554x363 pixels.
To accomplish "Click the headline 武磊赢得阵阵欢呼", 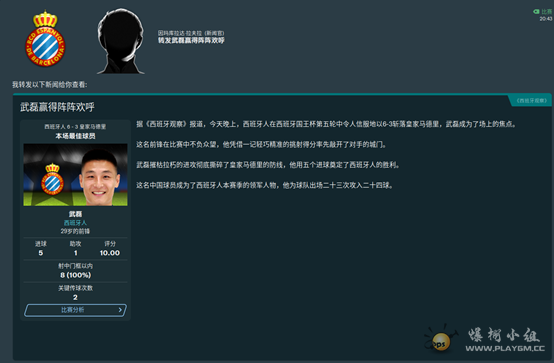I will (57, 107).
